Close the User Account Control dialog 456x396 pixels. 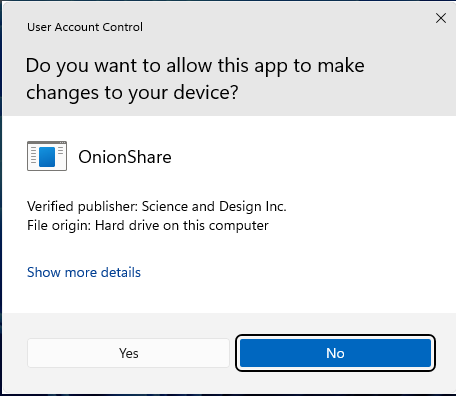pyautogui.click(x=441, y=18)
